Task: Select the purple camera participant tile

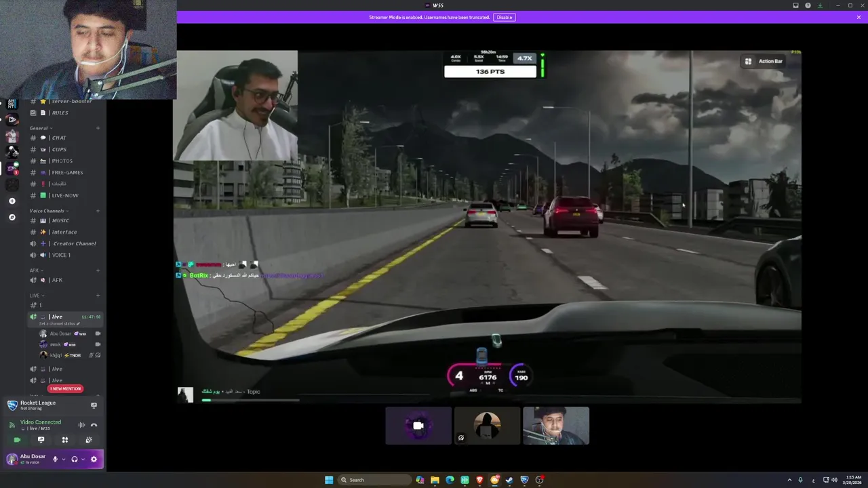Action: (418, 426)
